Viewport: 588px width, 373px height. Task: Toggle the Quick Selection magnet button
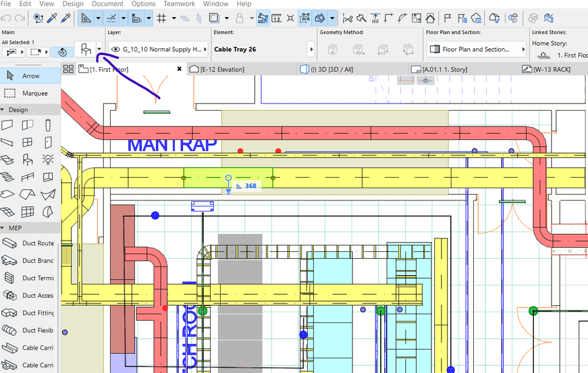tap(62, 52)
